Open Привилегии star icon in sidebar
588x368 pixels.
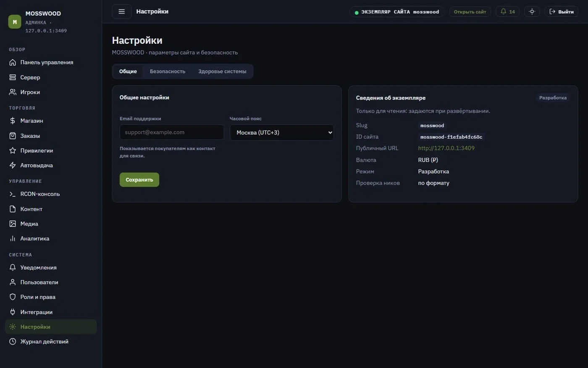[13, 151]
